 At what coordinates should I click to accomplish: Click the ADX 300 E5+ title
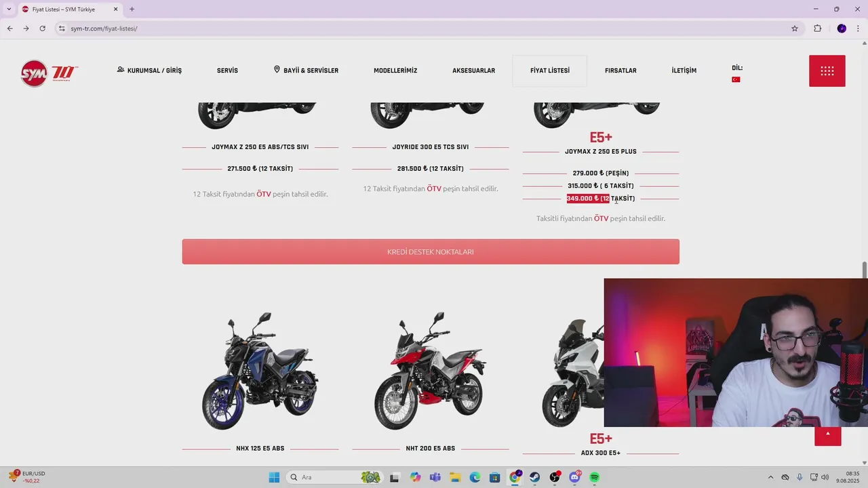coord(601,453)
